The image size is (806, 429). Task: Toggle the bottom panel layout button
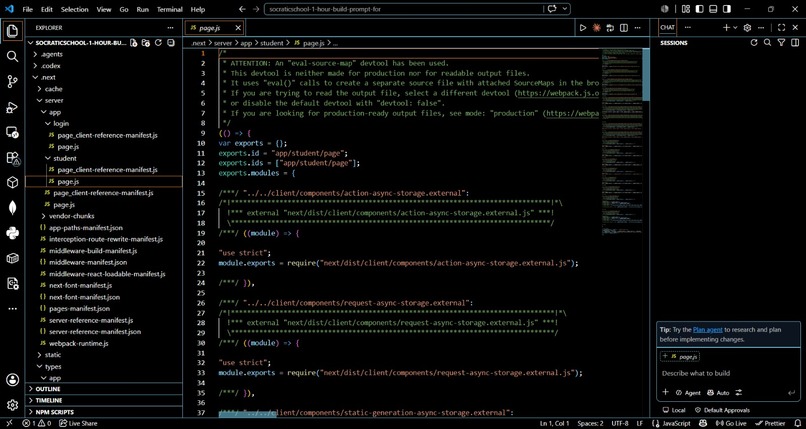tap(712, 9)
